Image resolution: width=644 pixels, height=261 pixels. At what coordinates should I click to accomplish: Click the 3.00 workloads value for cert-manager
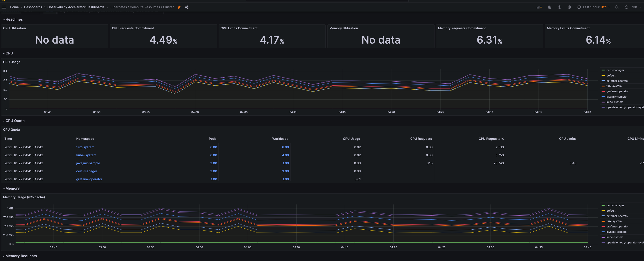click(x=285, y=171)
